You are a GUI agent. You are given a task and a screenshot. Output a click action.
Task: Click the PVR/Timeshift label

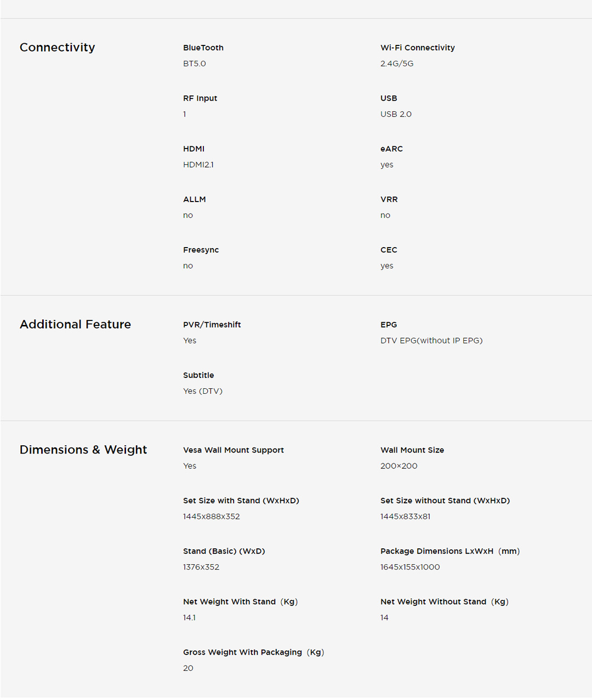coord(212,325)
